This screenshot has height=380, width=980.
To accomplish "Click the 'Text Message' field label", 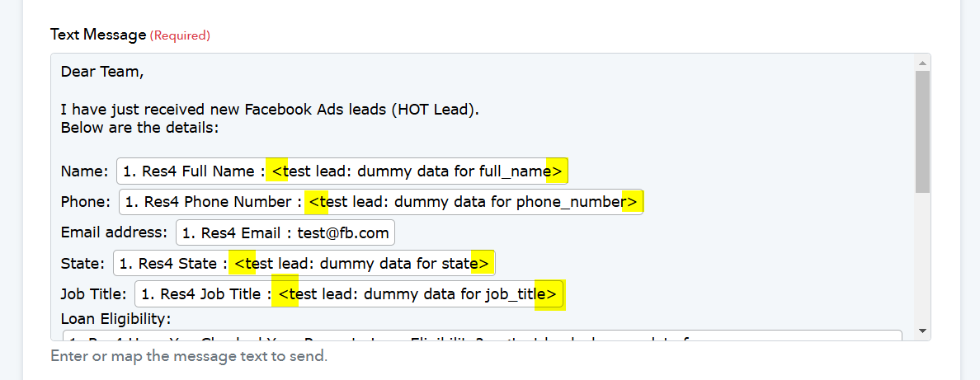I will (x=98, y=35).
